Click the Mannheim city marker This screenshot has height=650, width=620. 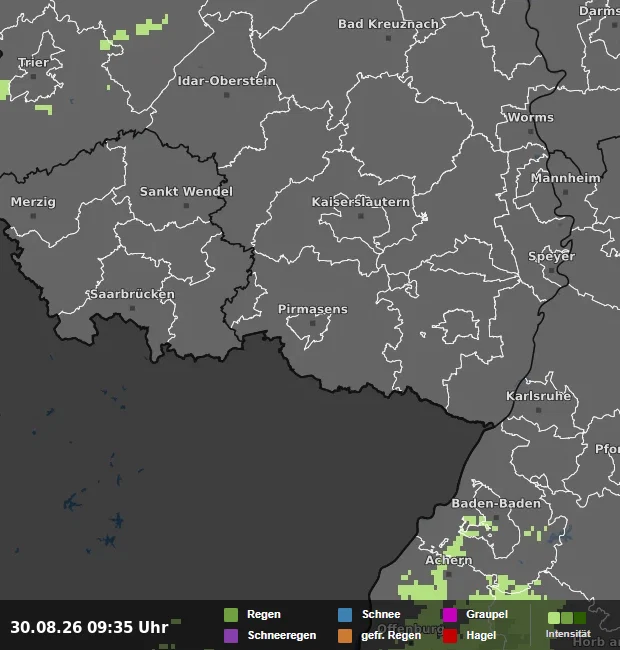pyautogui.click(x=565, y=192)
